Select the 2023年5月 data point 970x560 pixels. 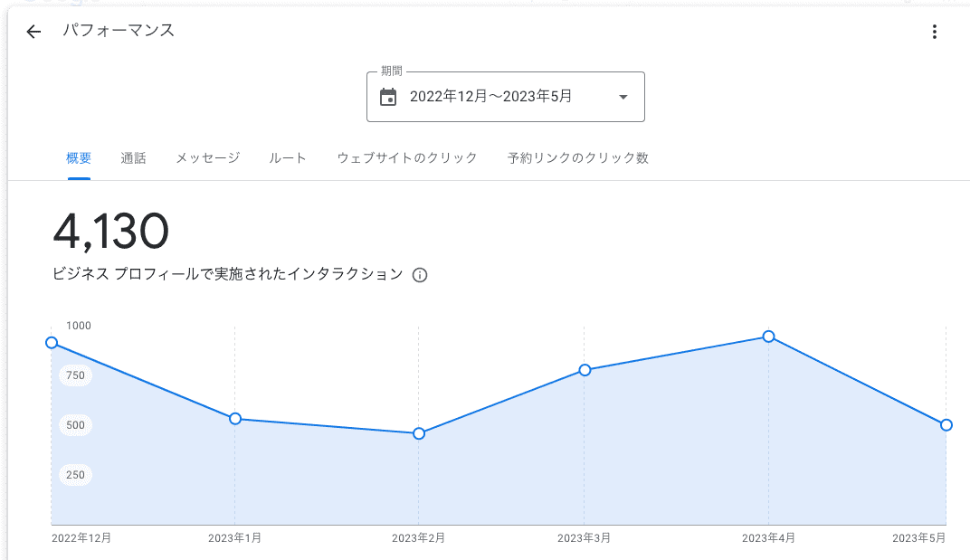pos(946,425)
